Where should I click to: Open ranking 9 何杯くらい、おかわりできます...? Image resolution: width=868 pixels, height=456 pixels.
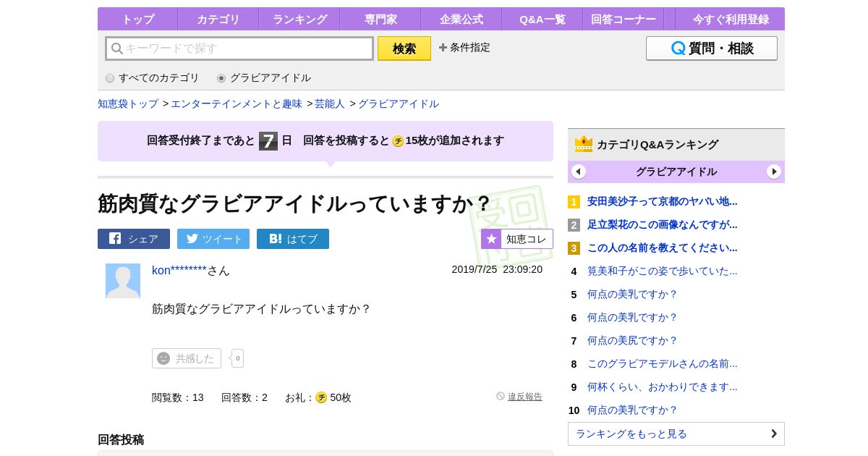663,387
